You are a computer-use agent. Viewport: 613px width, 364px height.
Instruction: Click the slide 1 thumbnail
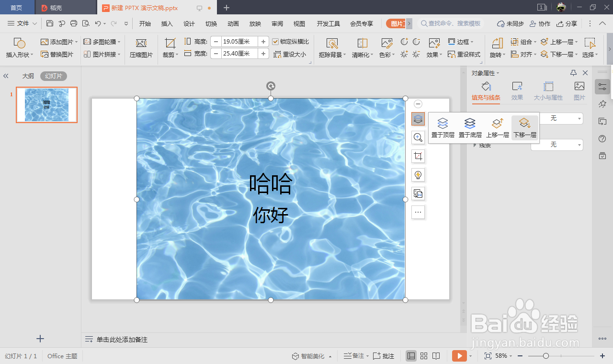46,105
